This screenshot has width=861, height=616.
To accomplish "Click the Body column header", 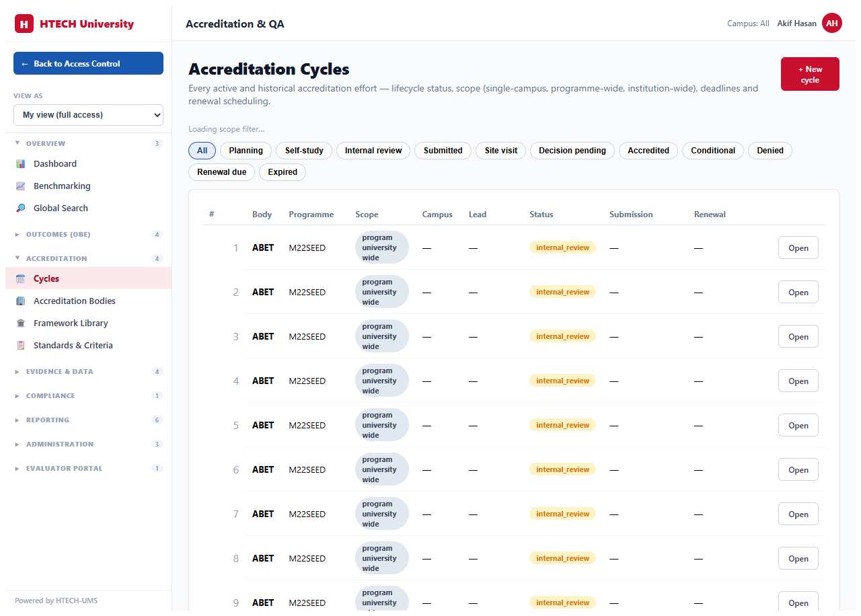I will [x=262, y=215].
